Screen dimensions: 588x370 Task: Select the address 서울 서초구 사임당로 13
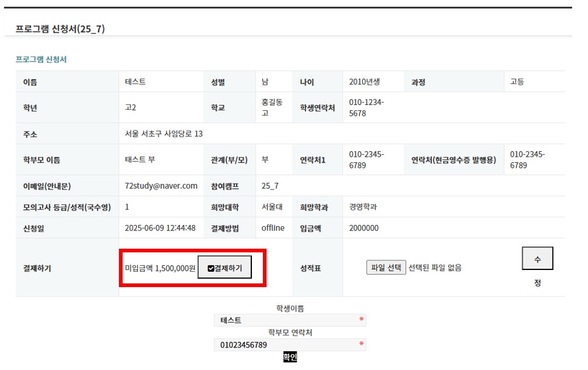(163, 133)
